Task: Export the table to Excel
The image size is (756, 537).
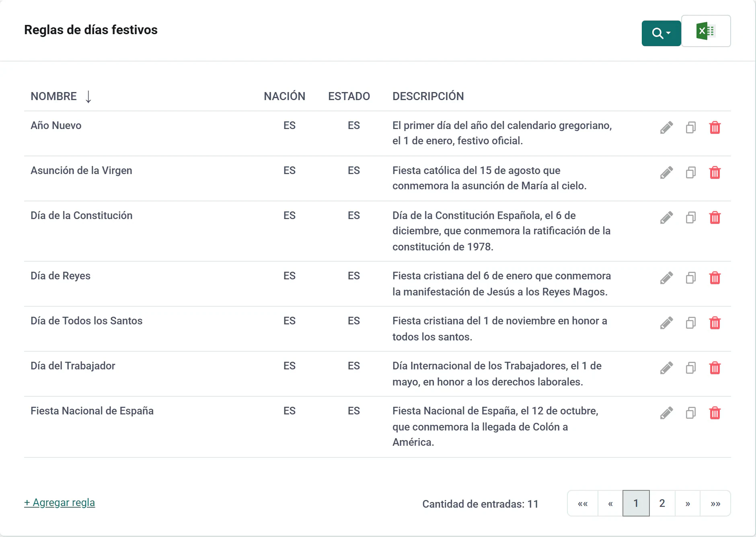Action: (x=706, y=31)
